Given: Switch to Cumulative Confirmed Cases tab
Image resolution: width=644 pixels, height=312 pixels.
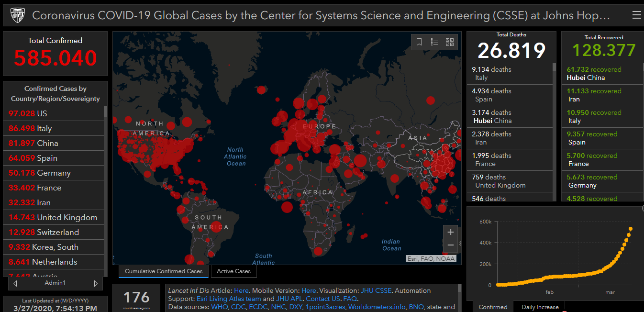Looking at the screenshot, I should click(x=164, y=271).
